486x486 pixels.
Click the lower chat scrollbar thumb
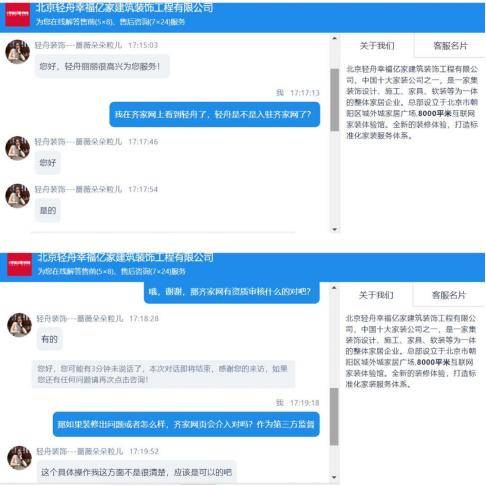tap(334, 416)
